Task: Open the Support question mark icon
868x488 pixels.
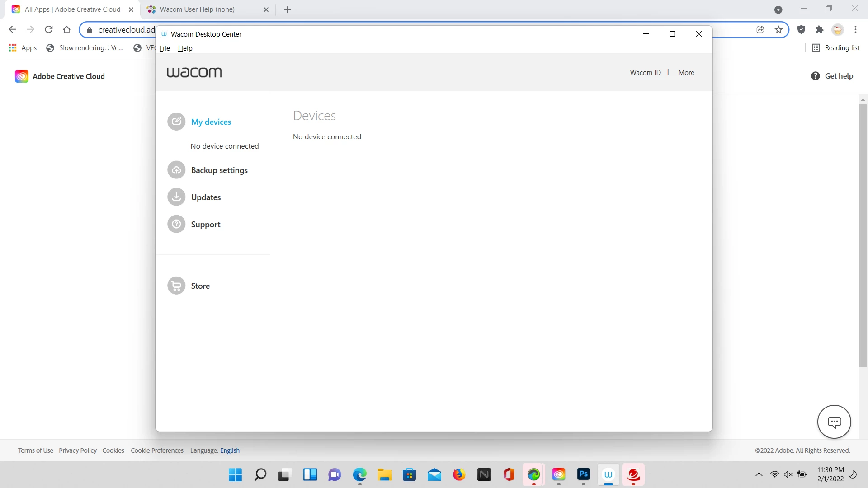Action: pos(176,224)
